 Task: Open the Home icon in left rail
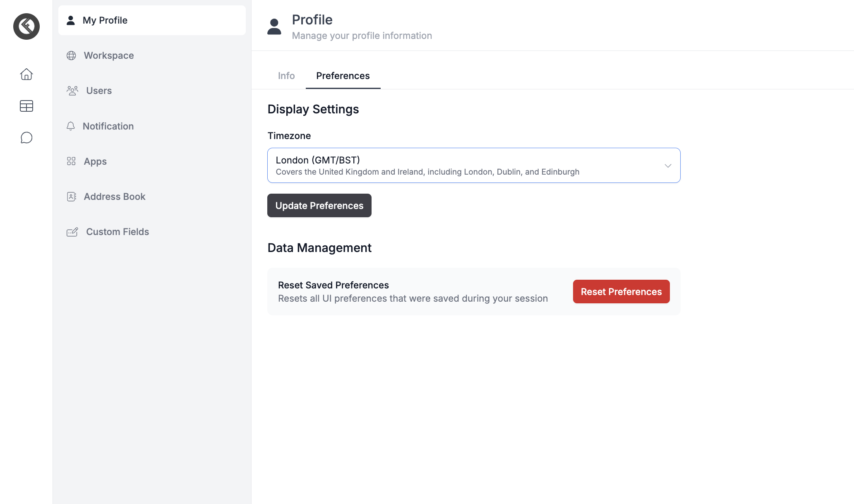click(26, 74)
